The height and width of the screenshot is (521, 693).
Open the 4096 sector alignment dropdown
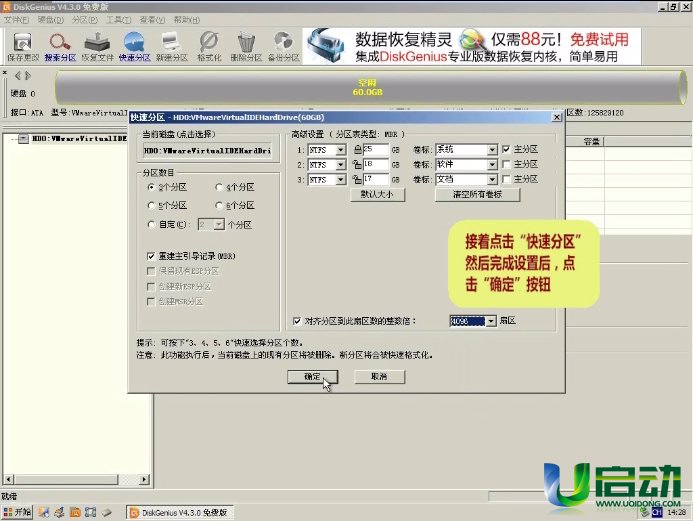coord(491,321)
